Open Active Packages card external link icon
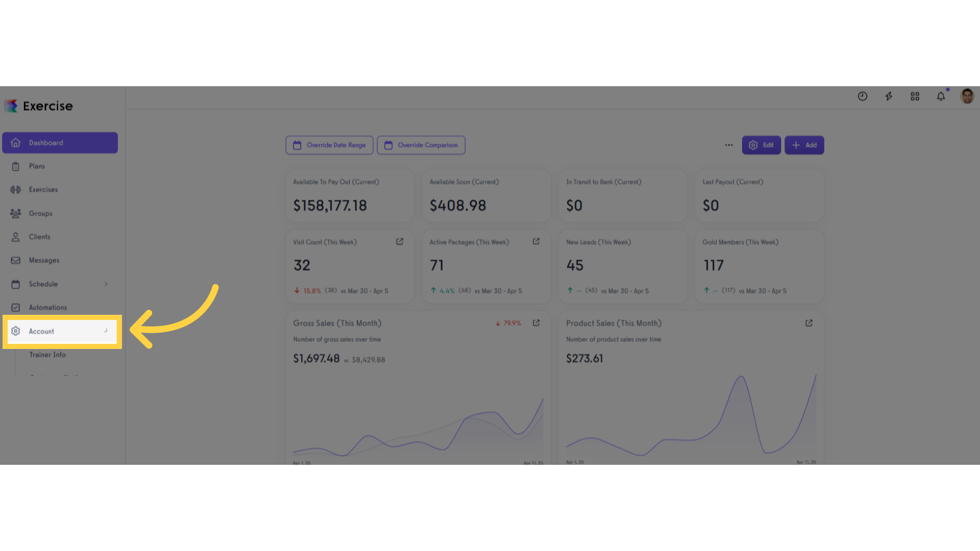The height and width of the screenshot is (551, 980). click(x=536, y=242)
